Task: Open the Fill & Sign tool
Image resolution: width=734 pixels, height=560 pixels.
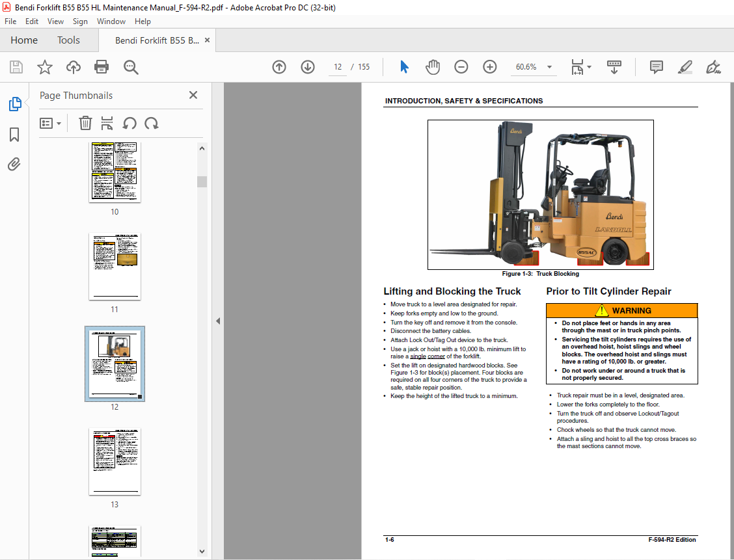Action: click(x=713, y=67)
